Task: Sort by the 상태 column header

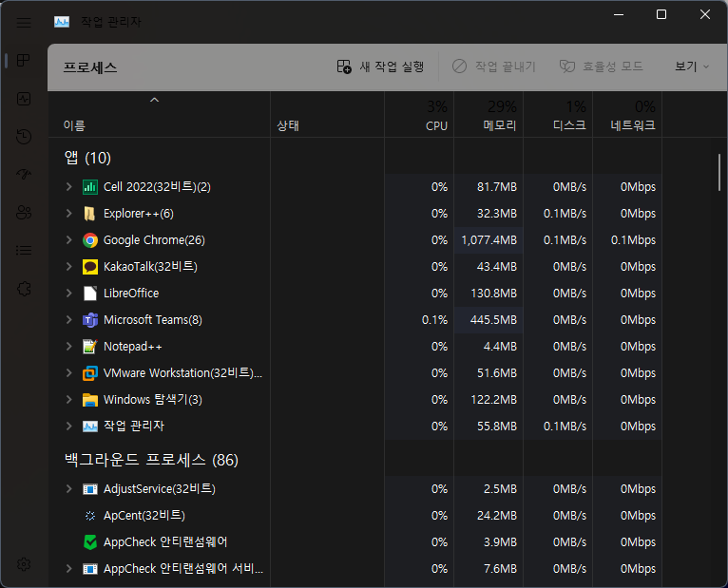Action: point(327,115)
